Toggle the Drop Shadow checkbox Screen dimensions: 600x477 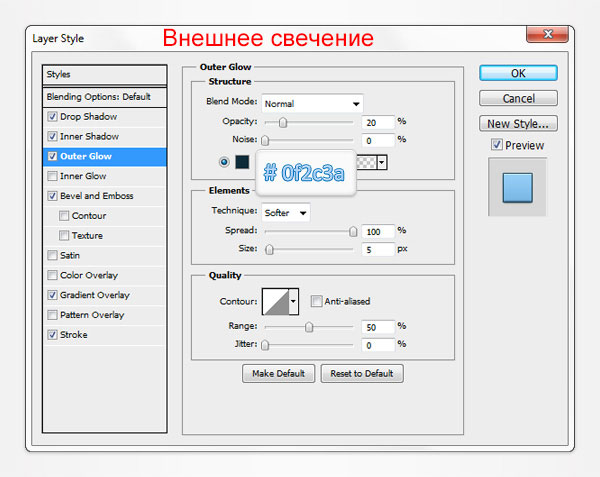[x=52, y=116]
